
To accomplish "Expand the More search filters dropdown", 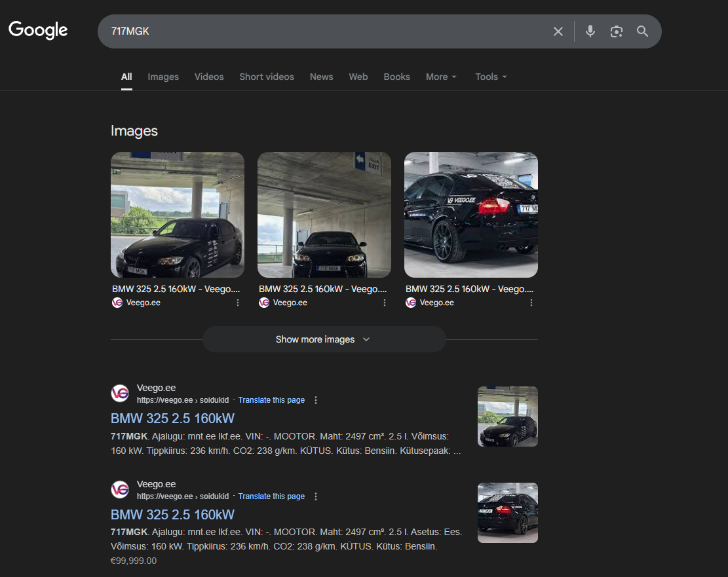I will [440, 77].
